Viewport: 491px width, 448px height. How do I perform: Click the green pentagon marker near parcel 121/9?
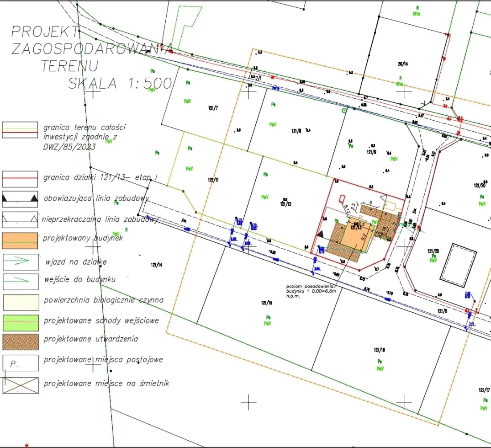point(344,110)
